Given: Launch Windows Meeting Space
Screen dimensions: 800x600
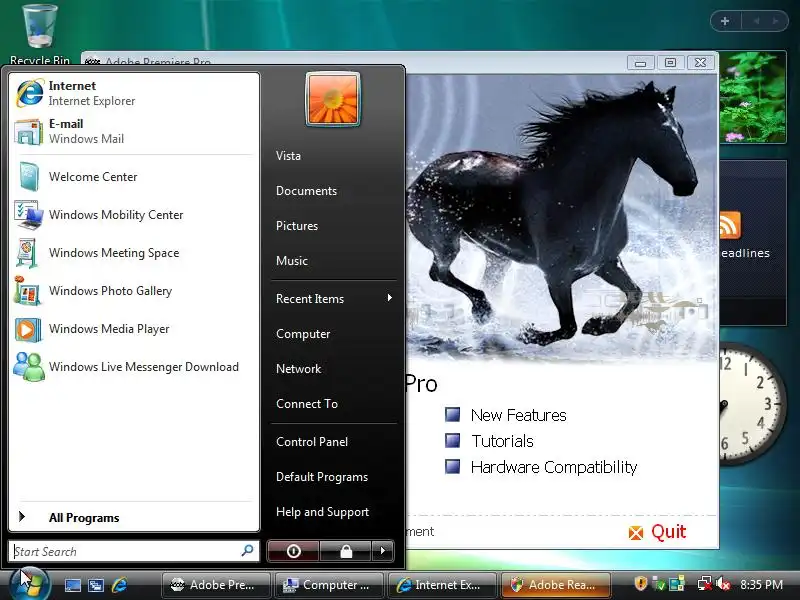Looking at the screenshot, I should coord(134,253).
